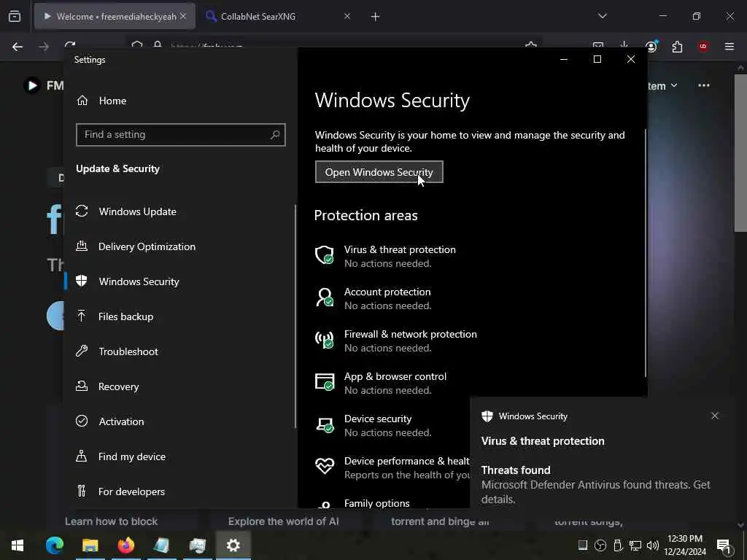The height and width of the screenshot is (560, 747).
Task: Expand the list all tabs dropdown
Action: (602, 16)
